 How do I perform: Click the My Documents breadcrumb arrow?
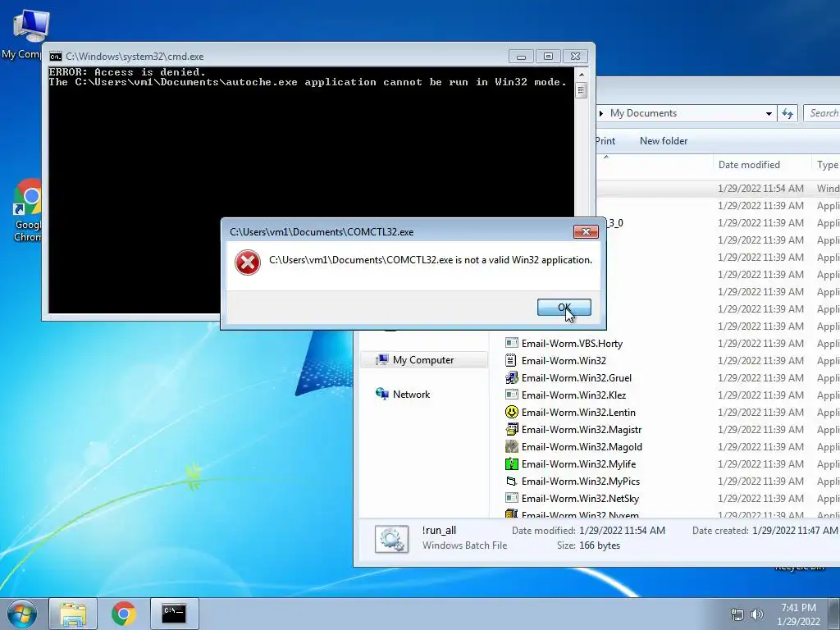pos(601,113)
